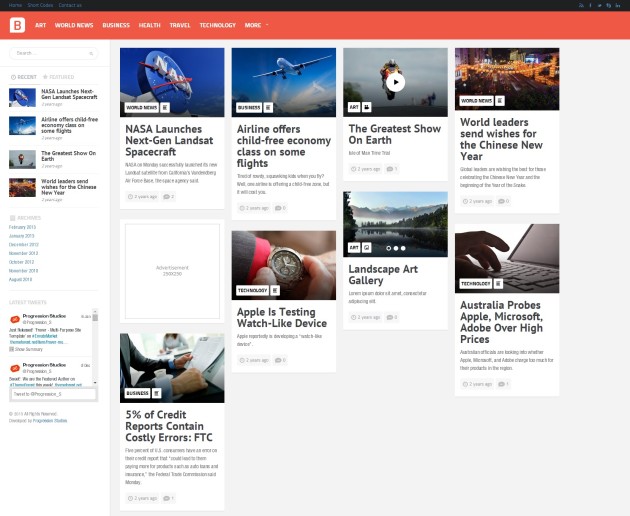
Task: Open TECHNOLOGY menu item
Action: coord(218,25)
